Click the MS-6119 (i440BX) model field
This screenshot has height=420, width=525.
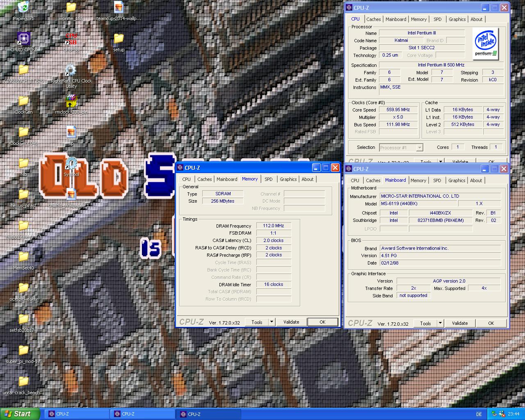(x=418, y=204)
